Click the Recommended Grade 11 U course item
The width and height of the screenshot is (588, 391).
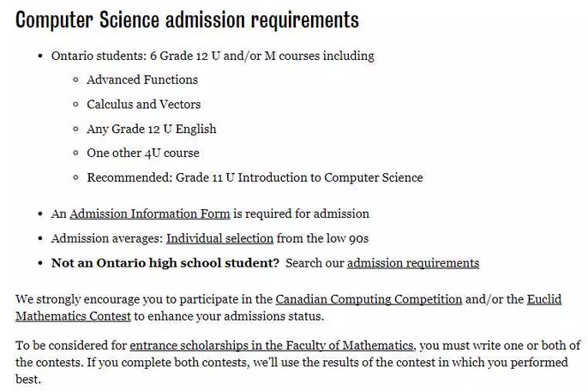(x=255, y=177)
